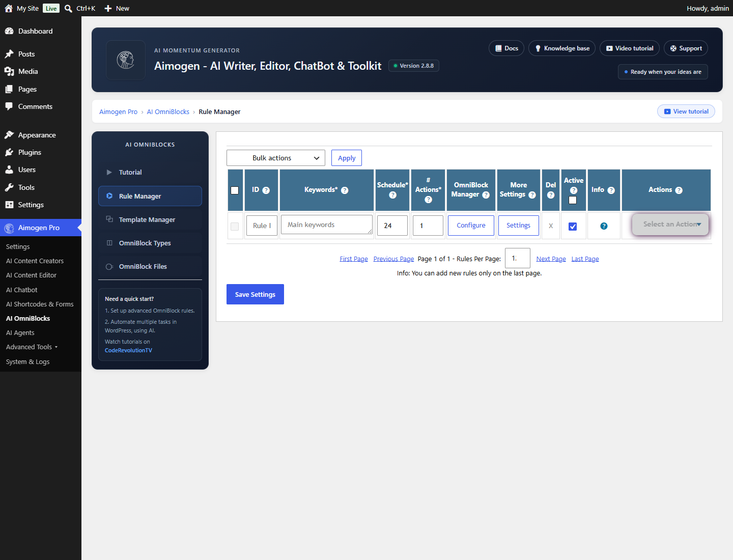Click the Posts pin icon
Viewport: 733px width, 560px height.
(9, 54)
